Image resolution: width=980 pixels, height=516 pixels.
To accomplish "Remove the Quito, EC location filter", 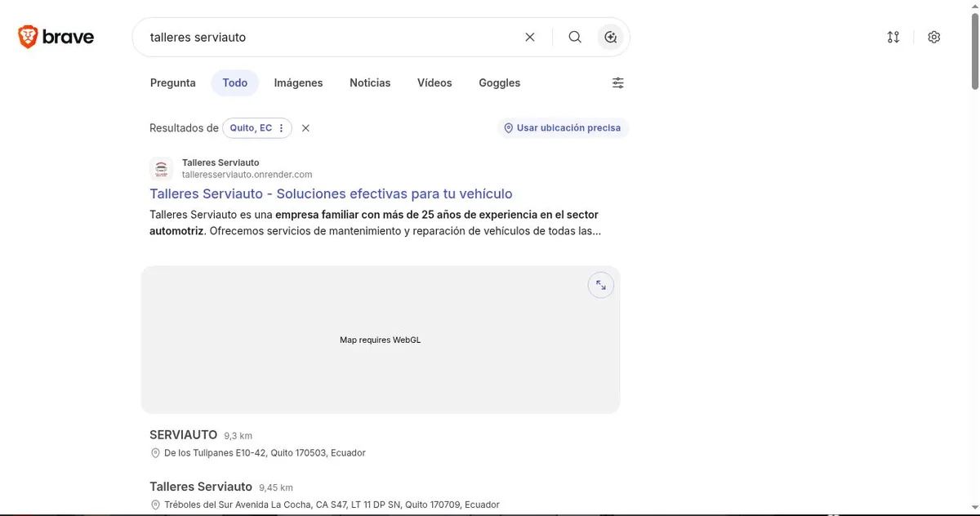I will click(x=305, y=128).
